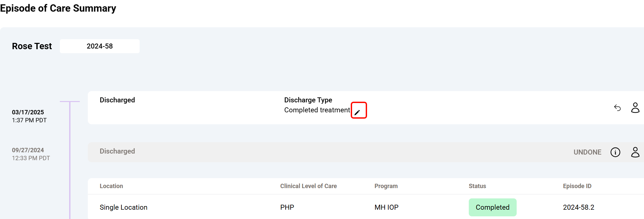
Task: Click the green Completed status badge
Action: click(x=492, y=207)
